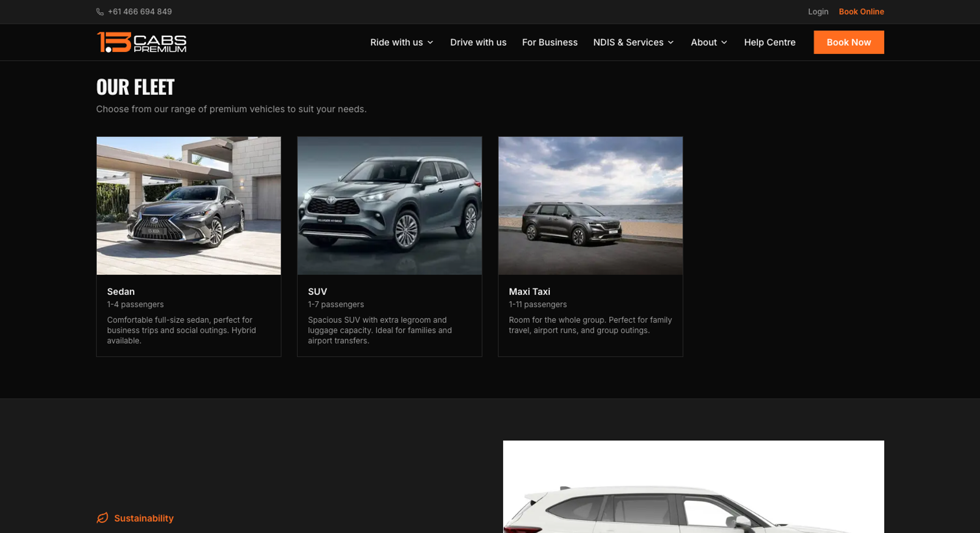The height and width of the screenshot is (533, 980).
Task: Open the 13cabs Premium logo home link
Action: pyautogui.click(x=142, y=42)
